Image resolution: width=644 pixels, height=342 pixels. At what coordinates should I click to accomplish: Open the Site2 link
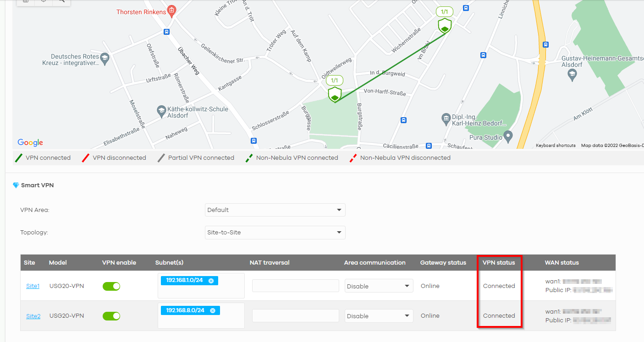click(x=33, y=316)
